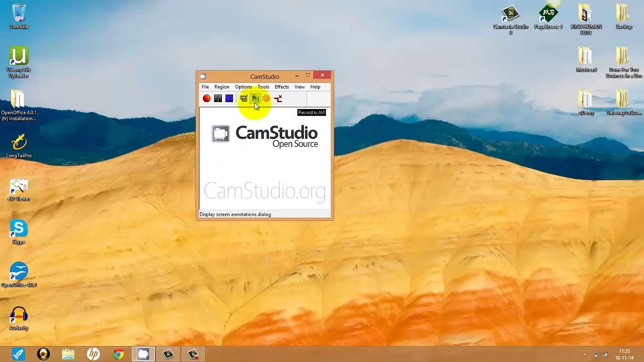Screen dimensions: 644x362
Task: Select the GatewayToSuc folder
Action: [624, 103]
